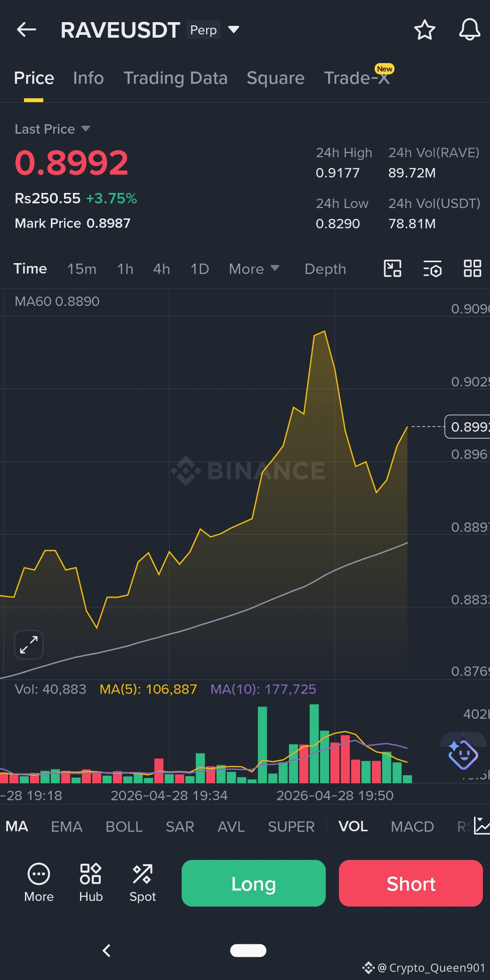Toggle the SAR indicator
Screen dimensions: 490x980
pos(180,826)
